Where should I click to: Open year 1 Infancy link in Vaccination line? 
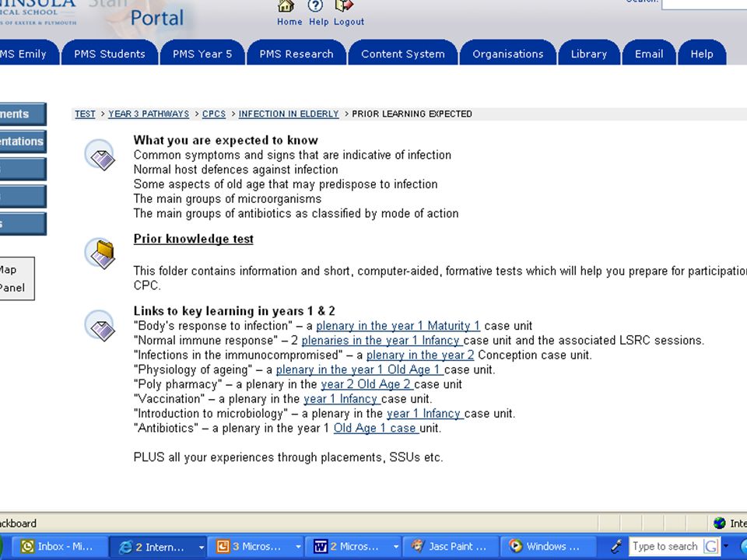(x=342, y=399)
